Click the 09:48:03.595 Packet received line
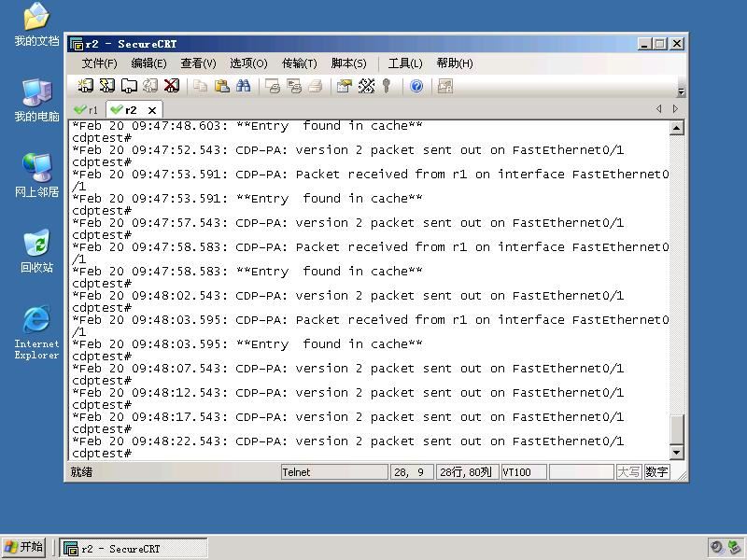The height and width of the screenshot is (560, 747). [370, 326]
